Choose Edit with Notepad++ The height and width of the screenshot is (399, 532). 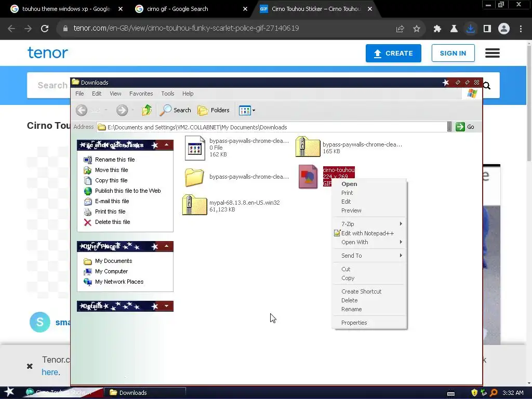point(369,233)
